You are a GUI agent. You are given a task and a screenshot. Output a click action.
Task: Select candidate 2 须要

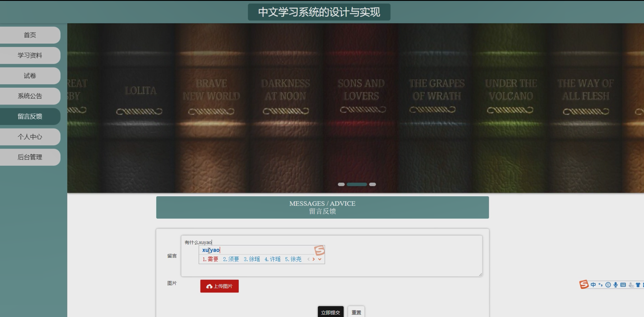pyautogui.click(x=231, y=259)
